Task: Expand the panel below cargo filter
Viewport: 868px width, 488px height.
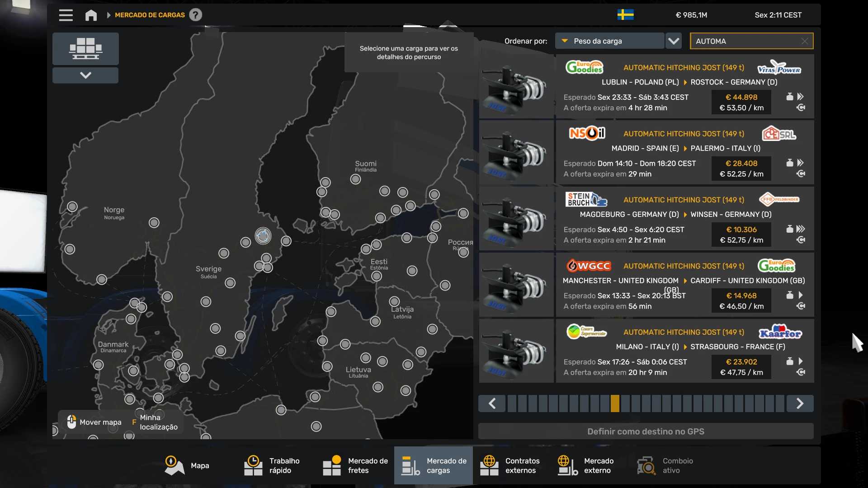Action: (85, 75)
